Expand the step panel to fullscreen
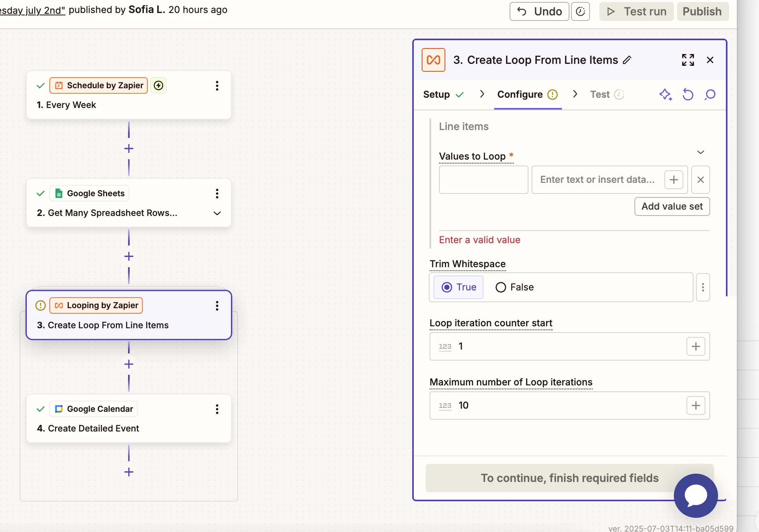This screenshot has width=759, height=532. [688, 60]
